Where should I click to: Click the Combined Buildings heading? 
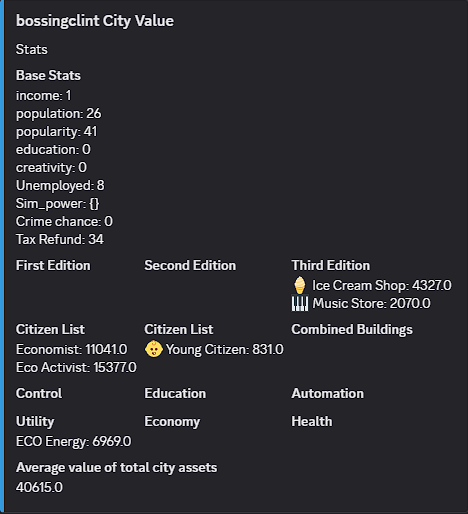tap(352, 330)
